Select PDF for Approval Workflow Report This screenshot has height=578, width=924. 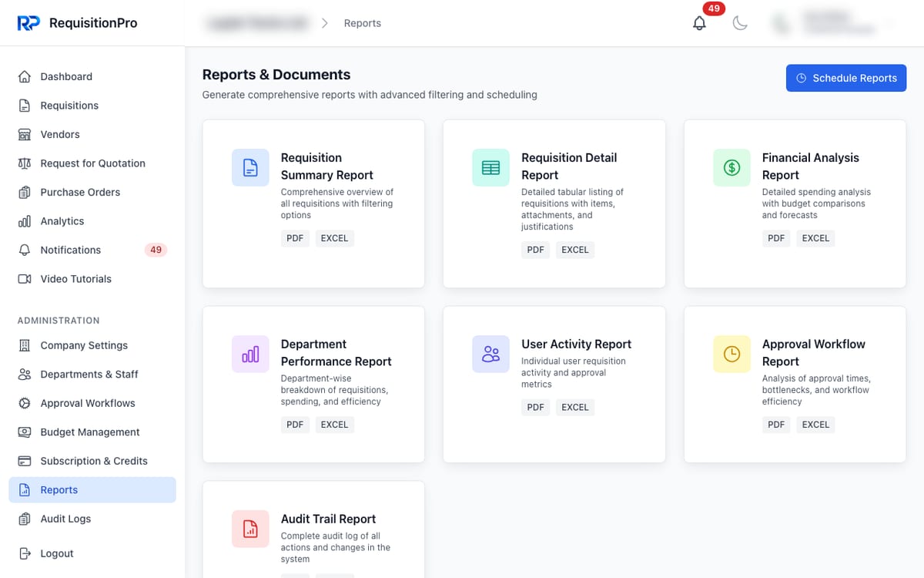tap(776, 425)
